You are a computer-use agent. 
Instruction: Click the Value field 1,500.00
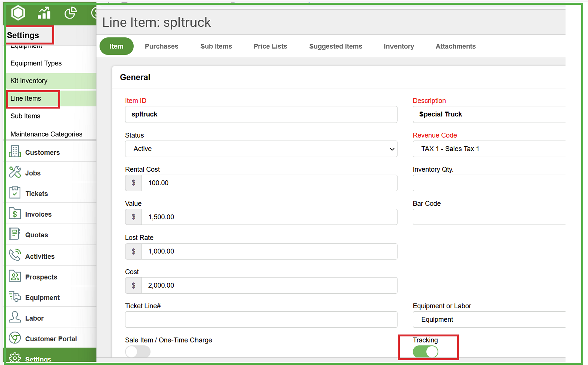point(269,217)
